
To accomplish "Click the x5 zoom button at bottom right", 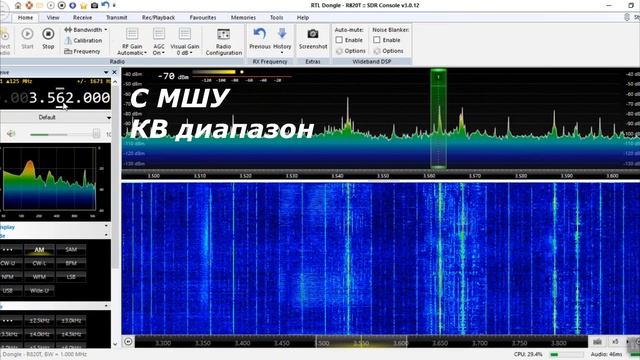I will click(x=615, y=342).
